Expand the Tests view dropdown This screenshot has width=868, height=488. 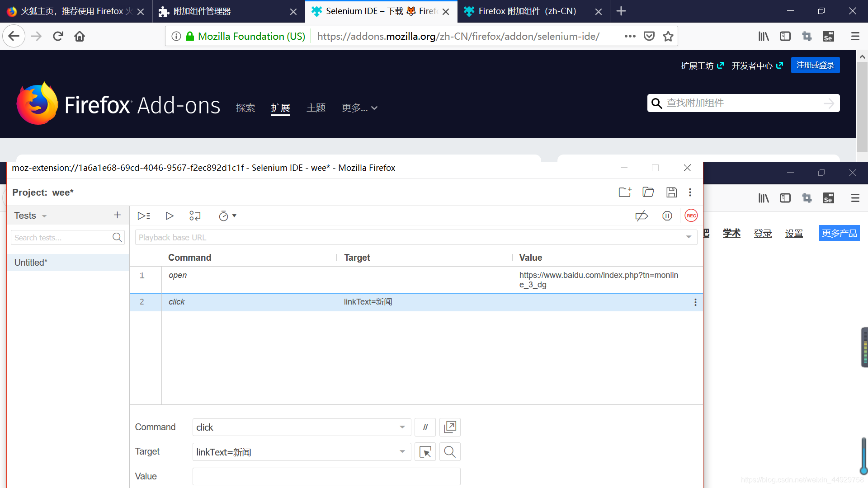(x=44, y=216)
